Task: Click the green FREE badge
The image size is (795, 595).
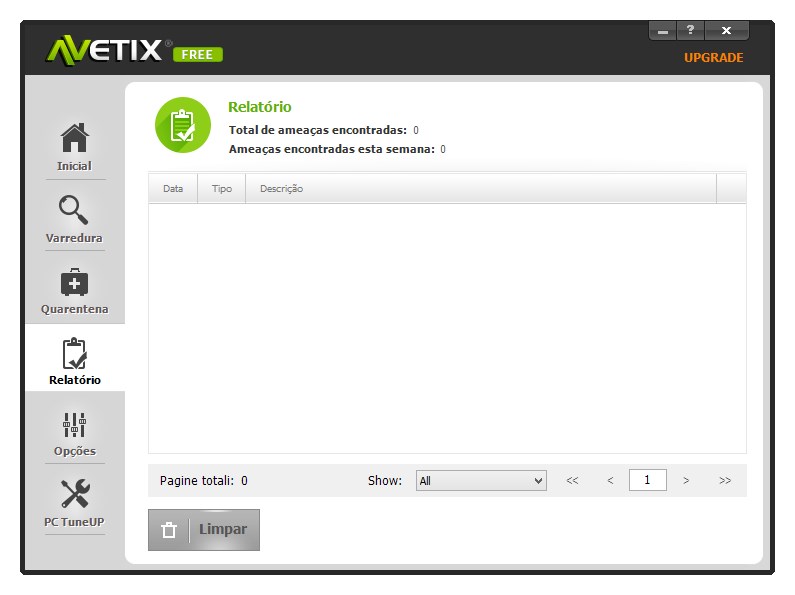Action: 198,54
